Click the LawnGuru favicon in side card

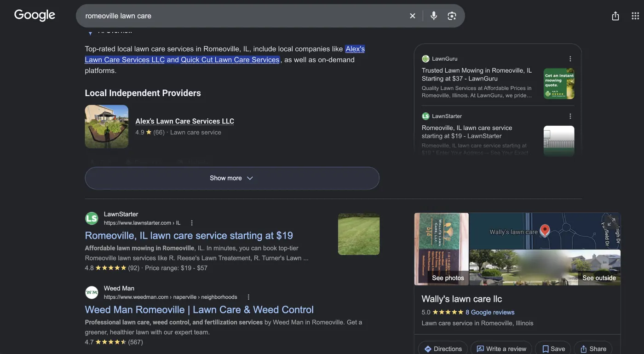click(425, 59)
